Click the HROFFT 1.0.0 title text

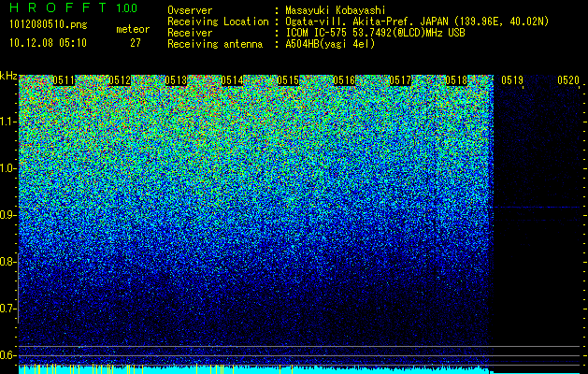[x=73, y=7]
